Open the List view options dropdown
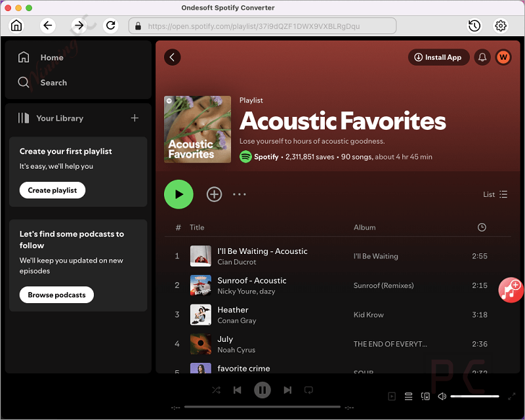This screenshot has height=420, width=525. [x=495, y=194]
